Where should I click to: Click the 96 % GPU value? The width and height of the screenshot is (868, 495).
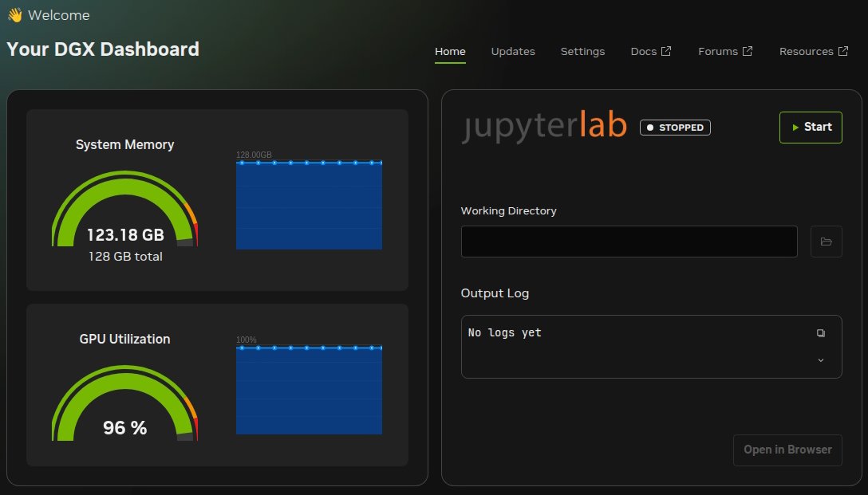click(124, 427)
